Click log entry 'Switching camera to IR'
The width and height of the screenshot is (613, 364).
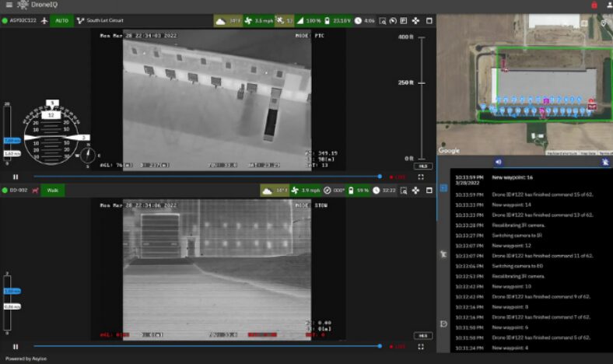(517, 236)
